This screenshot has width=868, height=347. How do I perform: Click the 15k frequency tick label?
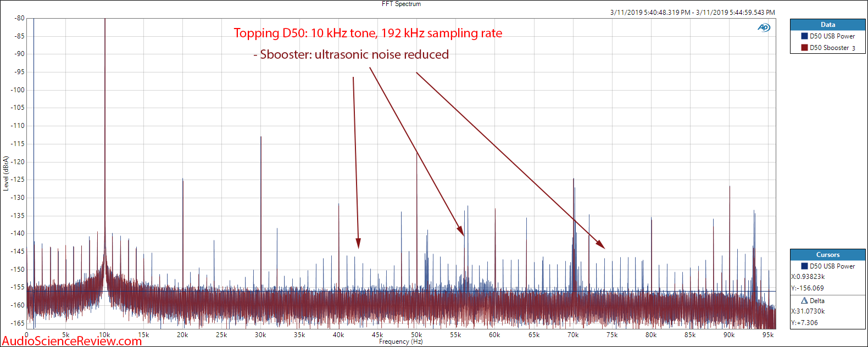143,335
